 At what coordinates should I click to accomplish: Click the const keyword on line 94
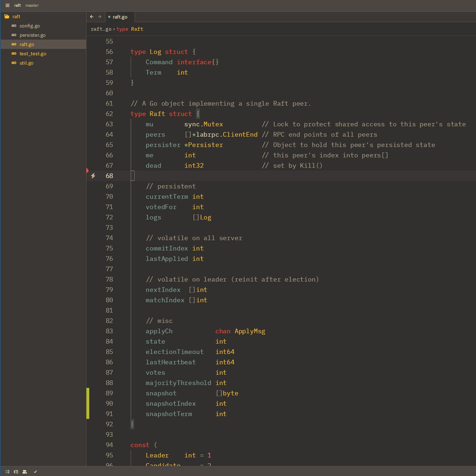click(x=140, y=445)
